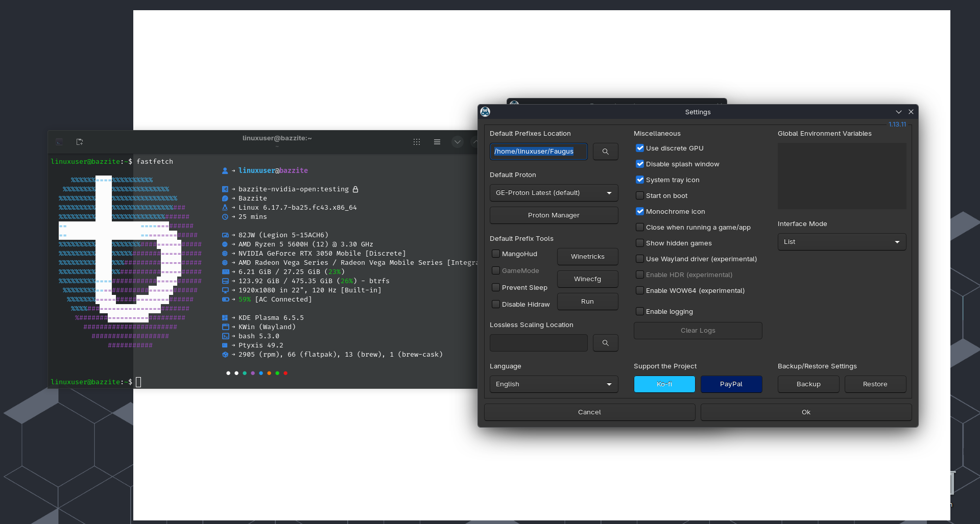Open the terminal hamburger main menu
The height and width of the screenshot is (524, 980).
click(437, 142)
